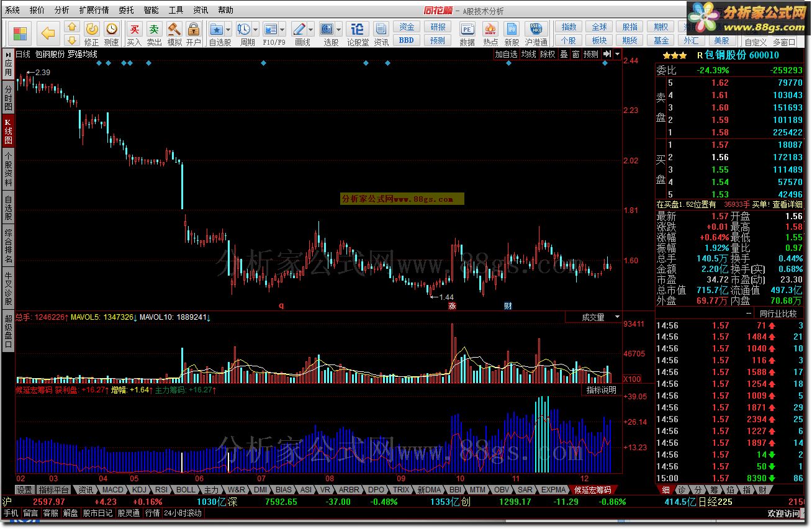Click the 周期 period clock icon
The image size is (812, 529).
[243, 29]
